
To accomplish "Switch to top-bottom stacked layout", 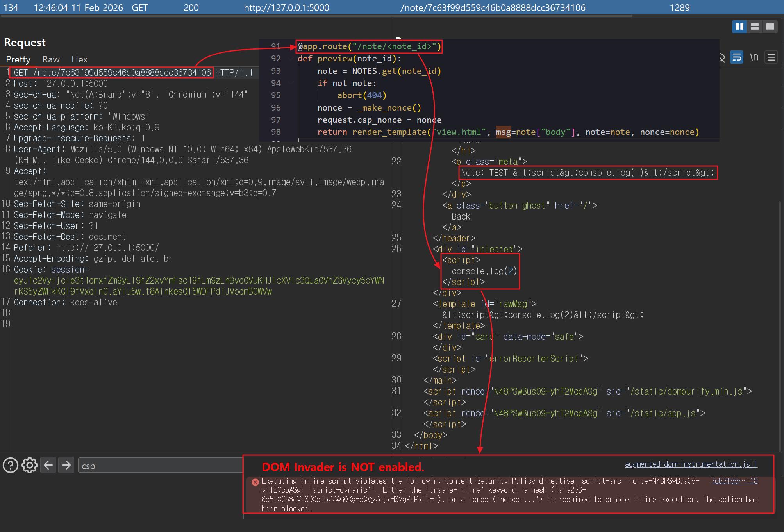I will (755, 27).
